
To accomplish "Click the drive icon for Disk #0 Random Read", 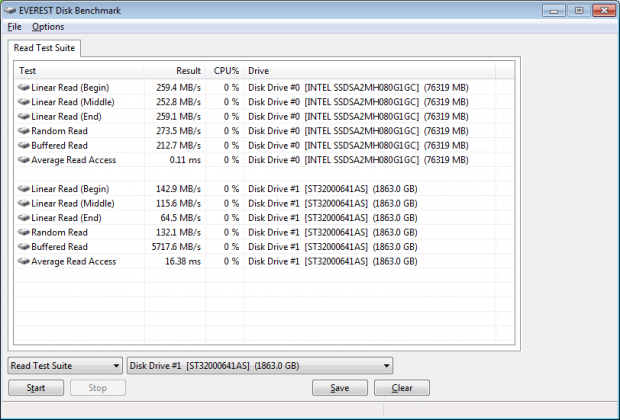I will point(24,131).
